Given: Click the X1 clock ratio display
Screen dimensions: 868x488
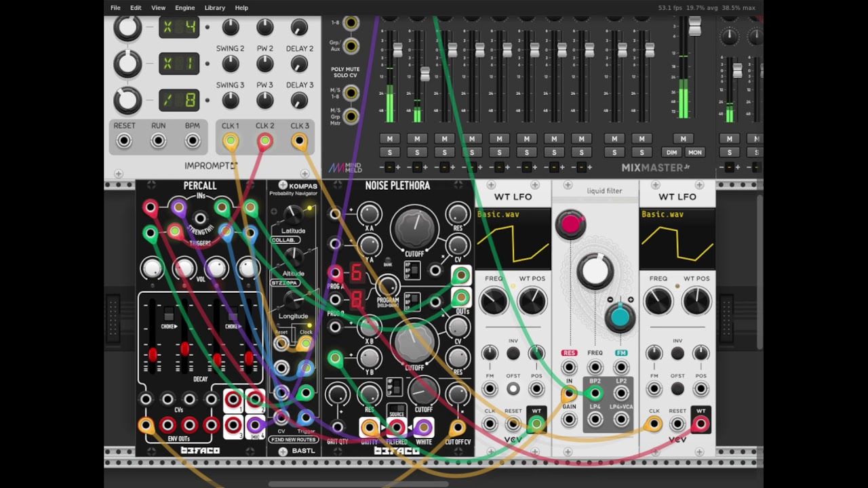Looking at the screenshot, I should point(179,64).
